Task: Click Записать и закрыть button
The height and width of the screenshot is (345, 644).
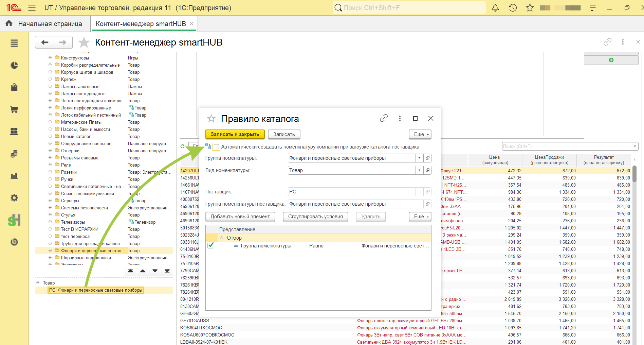Action: tap(235, 134)
